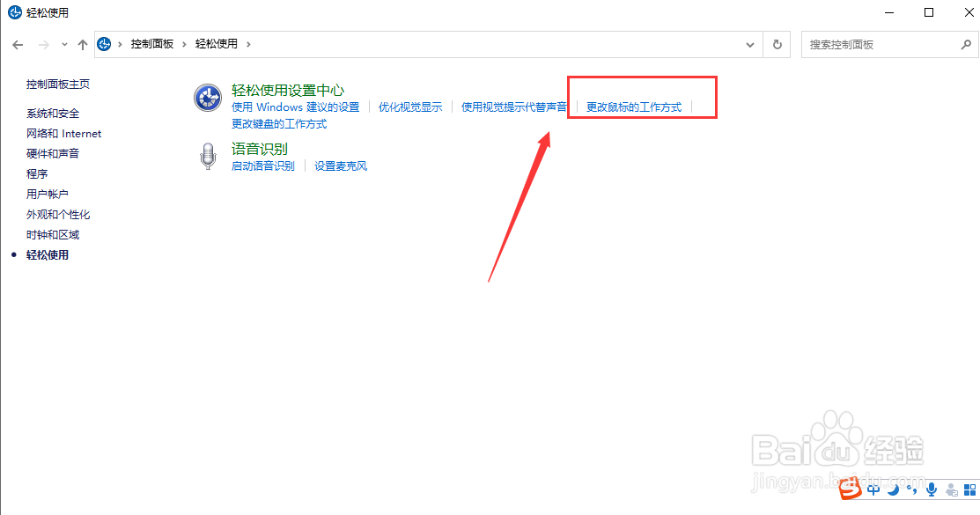Select 系统和安全 in the sidebar
This screenshot has height=515, width=980.
(53, 113)
